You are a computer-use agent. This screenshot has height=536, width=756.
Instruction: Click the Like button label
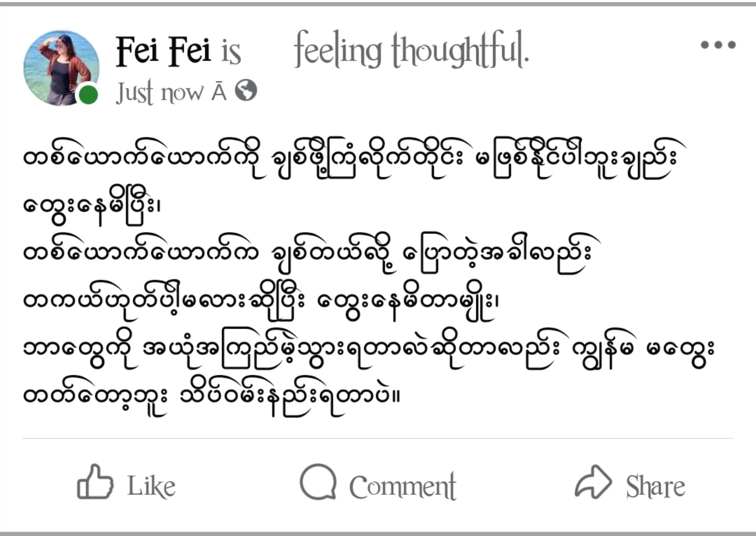[x=151, y=486]
